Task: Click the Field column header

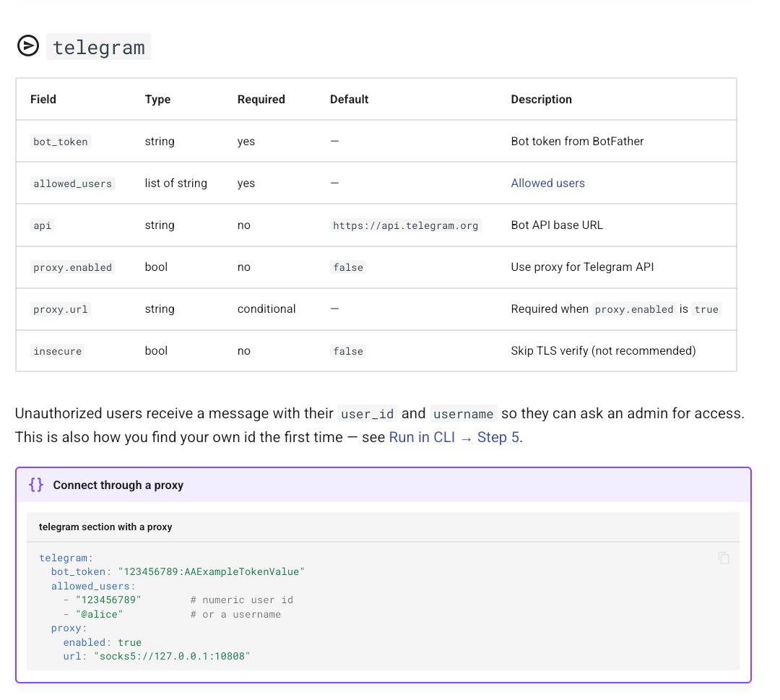Action: (x=43, y=100)
